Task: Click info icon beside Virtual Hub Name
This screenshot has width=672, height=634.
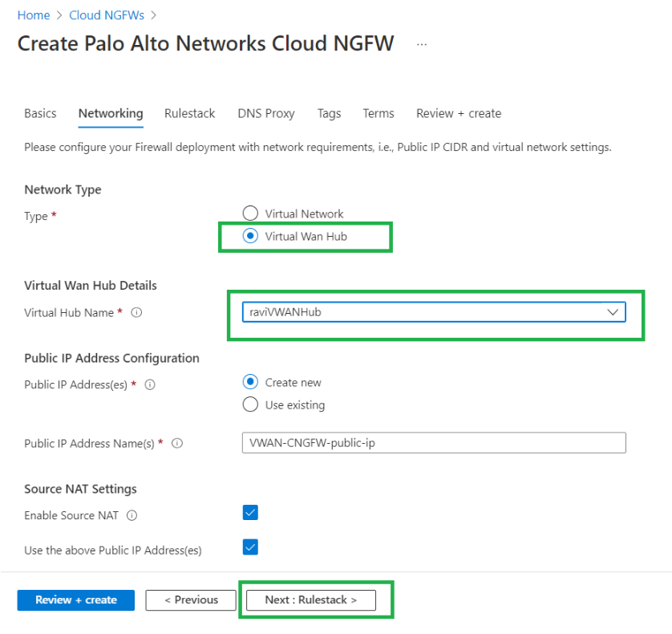Action: click(136, 313)
